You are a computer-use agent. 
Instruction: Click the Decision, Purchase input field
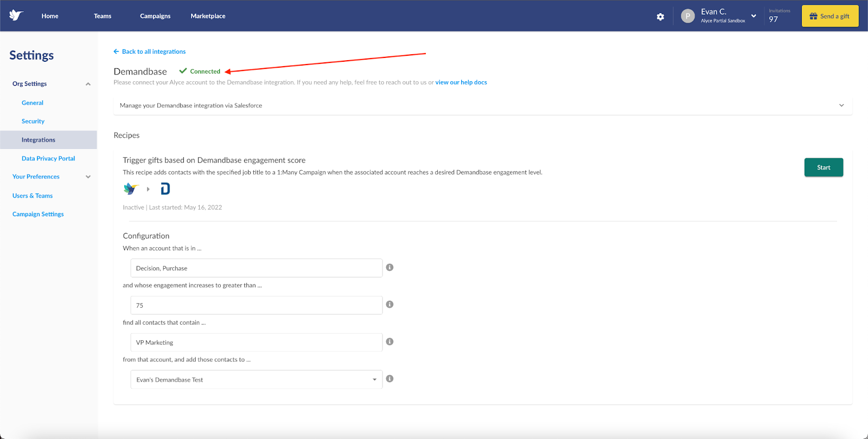coord(256,268)
